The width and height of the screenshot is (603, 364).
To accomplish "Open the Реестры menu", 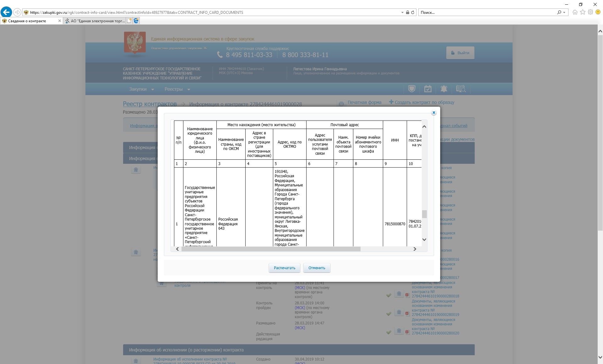I will [177, 89].
